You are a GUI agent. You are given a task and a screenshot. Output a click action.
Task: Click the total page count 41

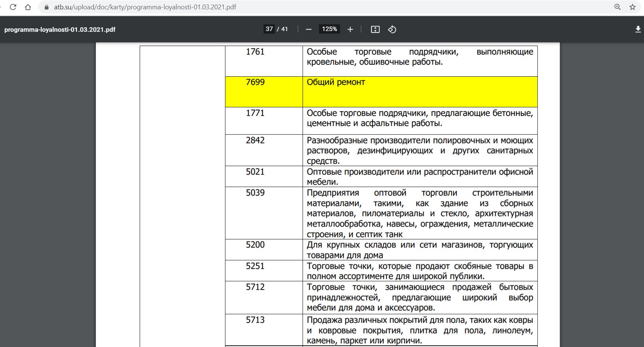pos(285,29)
